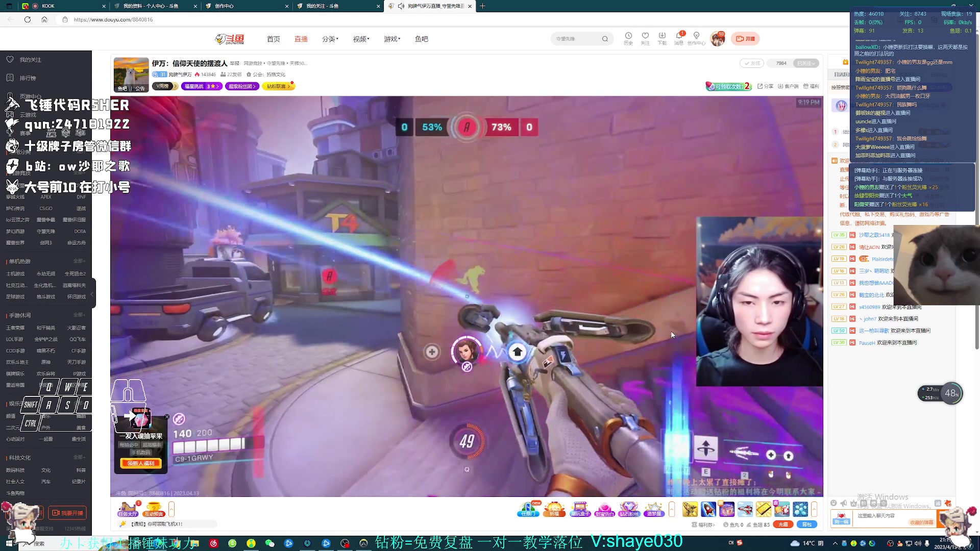Go to 首页 in top navigation
This screenshot has height=551, width=980.
coord(273,39)
